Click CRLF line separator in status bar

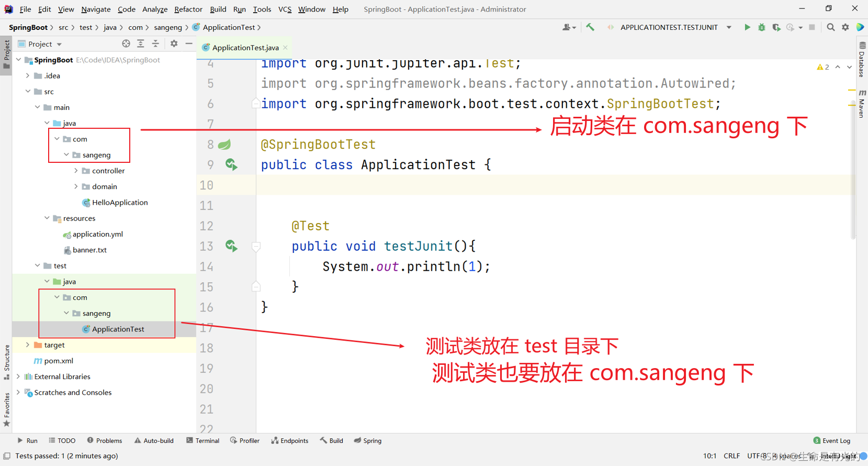731,456
